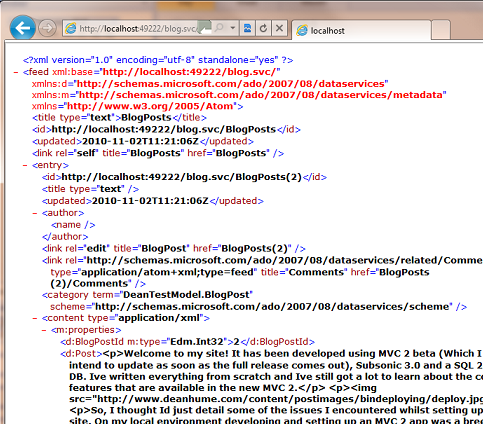Click the feed id blog.svc/BlogPosts URL
The image size is (483, 425).
pyautogui.click(x=164, y=129)
